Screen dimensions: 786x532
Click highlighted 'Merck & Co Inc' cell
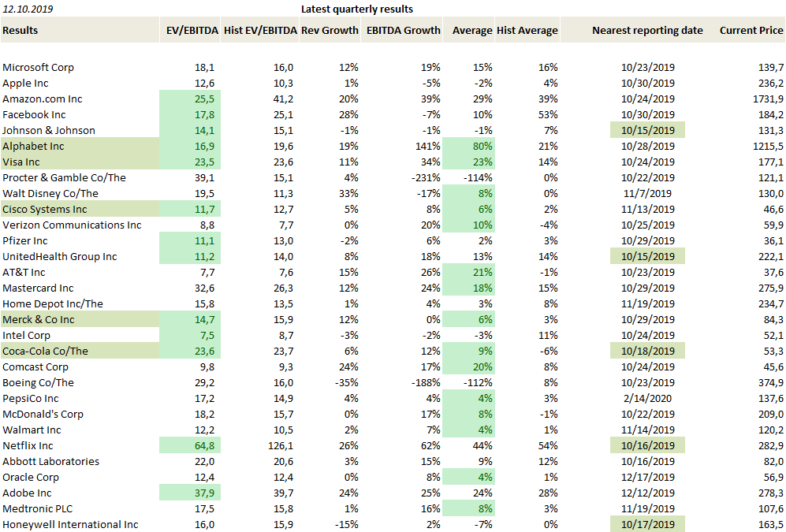pos(80,319)
